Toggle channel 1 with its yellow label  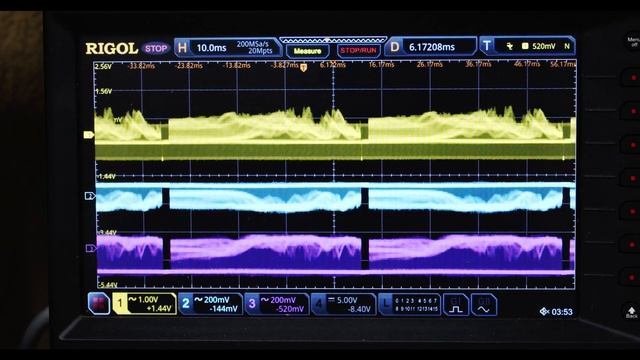tap(120, 304)
